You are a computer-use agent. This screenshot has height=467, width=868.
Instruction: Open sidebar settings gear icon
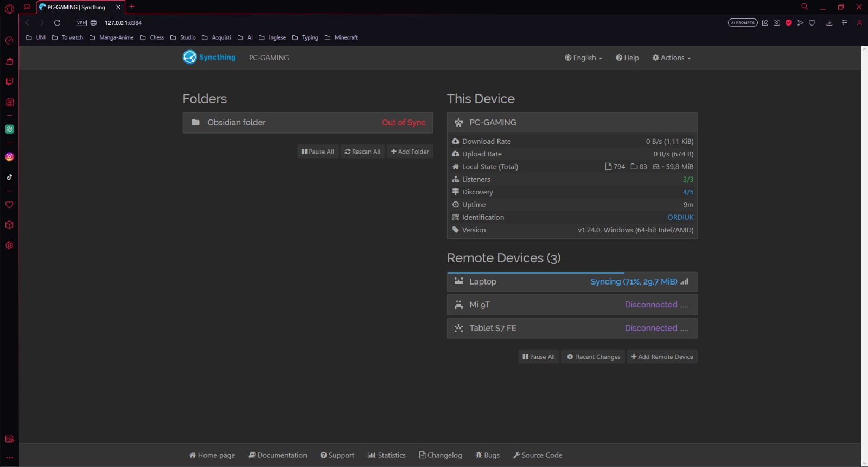pyautogui.click(x=9, y=245)
